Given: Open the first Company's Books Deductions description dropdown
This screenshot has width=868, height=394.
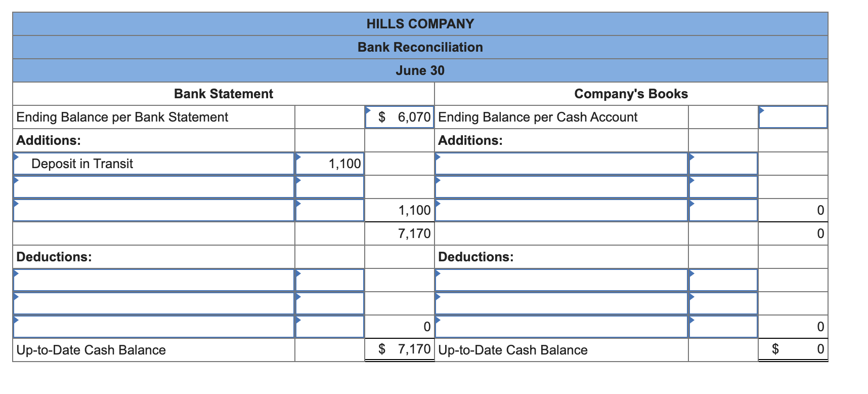Looking at the screenshot, I should tap(561, 280).
